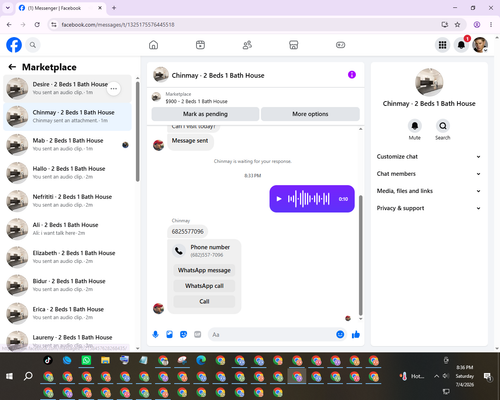This screenshot has height=400, width=500.
Task: Expand Customize chat section
Action: 429,157
